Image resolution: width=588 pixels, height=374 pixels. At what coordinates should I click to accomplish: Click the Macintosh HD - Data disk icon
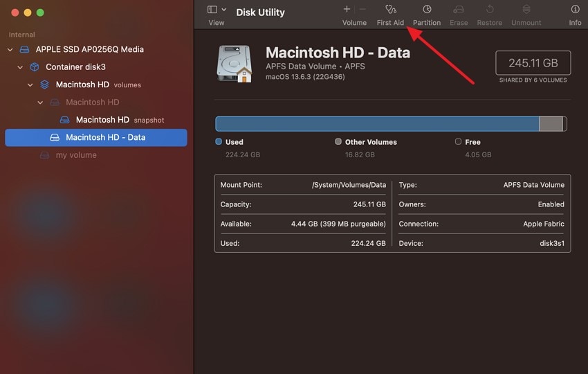(55, 137)
